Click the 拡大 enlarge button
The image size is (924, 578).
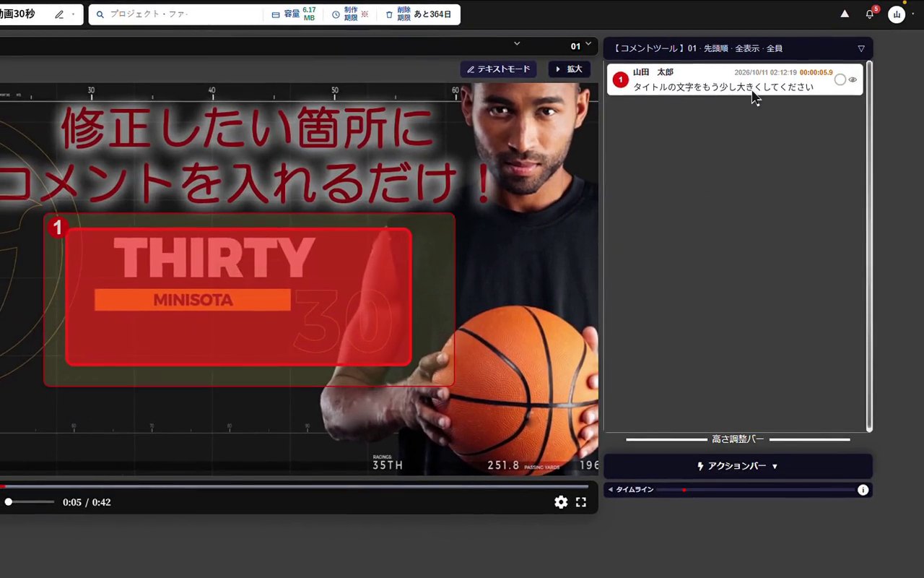pyautogui.click(x=570, y=69)
